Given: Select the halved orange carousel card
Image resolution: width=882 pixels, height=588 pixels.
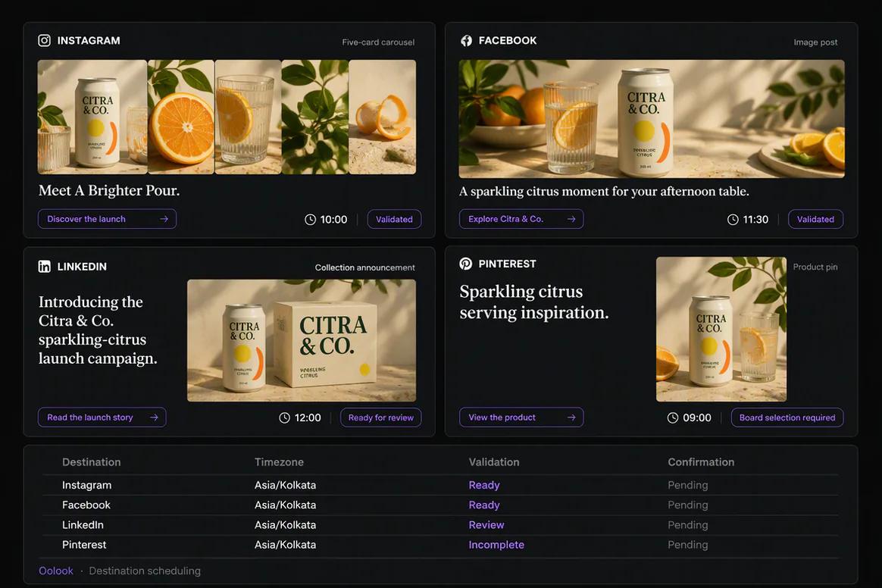Looking at the screenshot, I should (181, 117).
